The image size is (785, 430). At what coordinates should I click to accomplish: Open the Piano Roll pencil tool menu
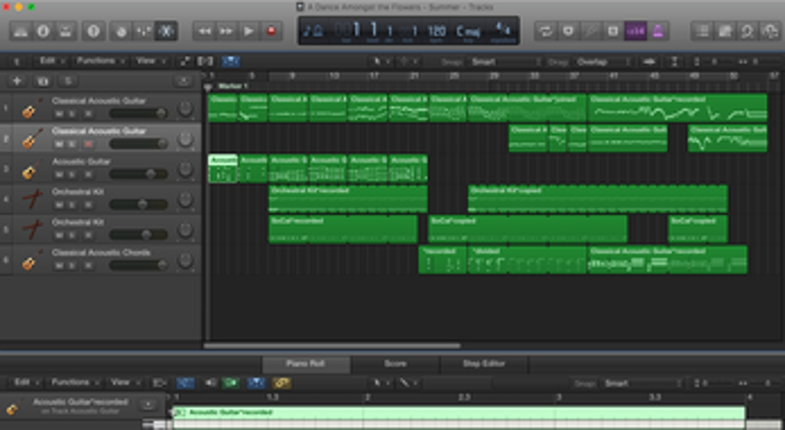pyautogui.click(x=408, y=383)
